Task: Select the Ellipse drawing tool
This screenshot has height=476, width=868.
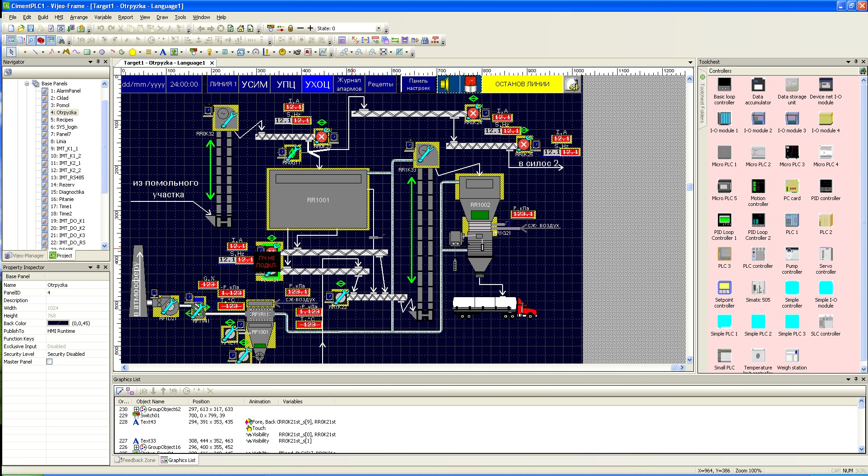Action: pyautogui.click(x=102, y=52)
